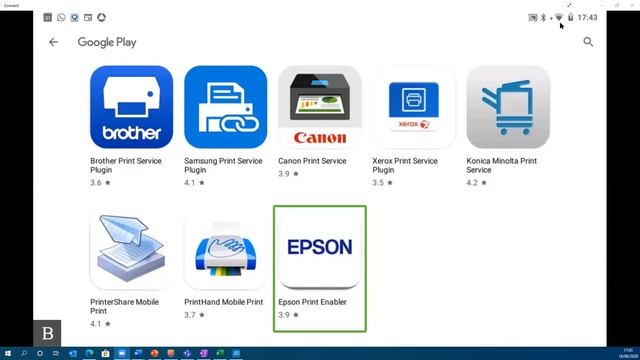The image size is (640, 360).
Task: Tap the circular sync notification icon
Action: pyautogui.click(x=102, y=18)
